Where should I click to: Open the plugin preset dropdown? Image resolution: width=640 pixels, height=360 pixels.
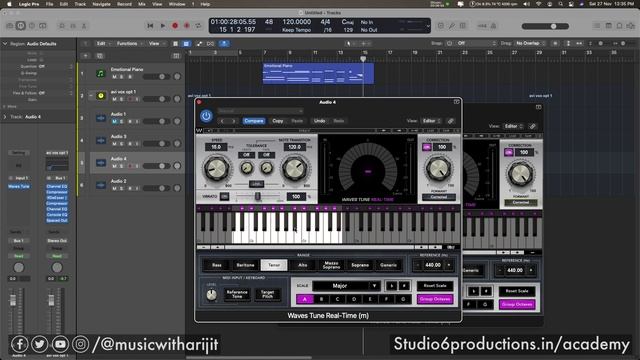[260, 111]
